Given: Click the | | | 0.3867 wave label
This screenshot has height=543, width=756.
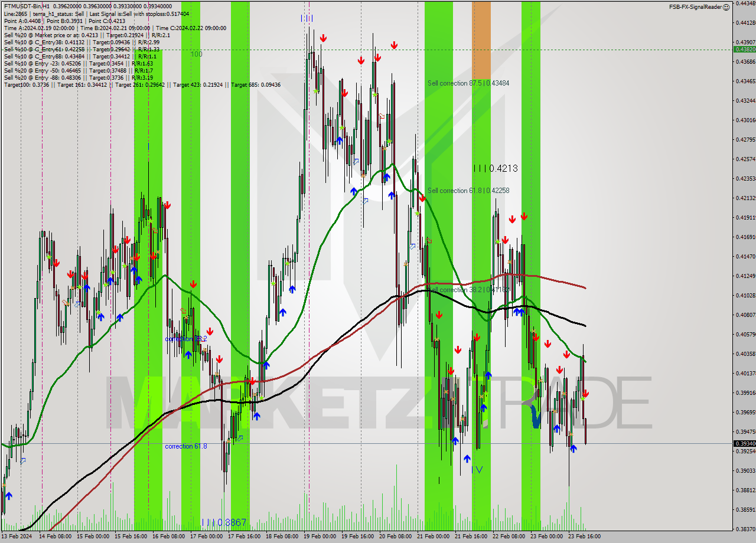Looking at the screenshot, I should pyautogui.click(x=224, y=522).
